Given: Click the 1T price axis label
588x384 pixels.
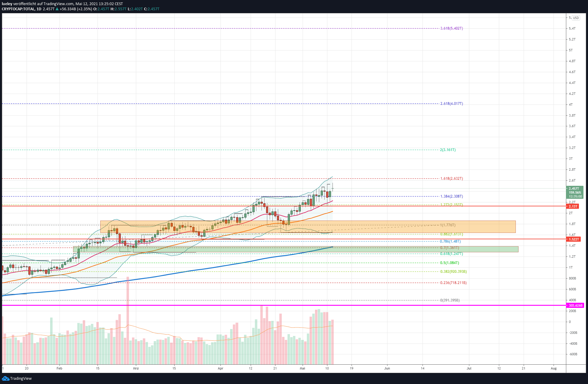Looking at the screenshot, I should pyautogui.click(x=571, y=267).
